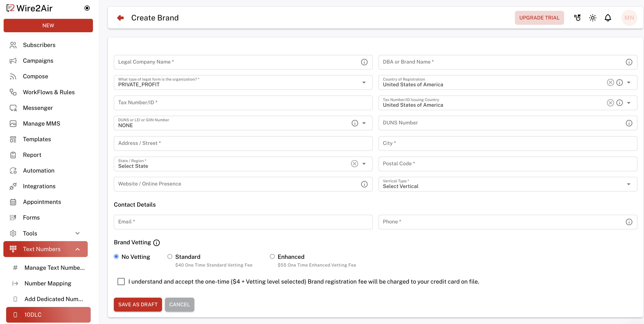Open the legal form type dropdown
Screen dimensions: 644x324
pyautogui.click(x=364, y=82)
